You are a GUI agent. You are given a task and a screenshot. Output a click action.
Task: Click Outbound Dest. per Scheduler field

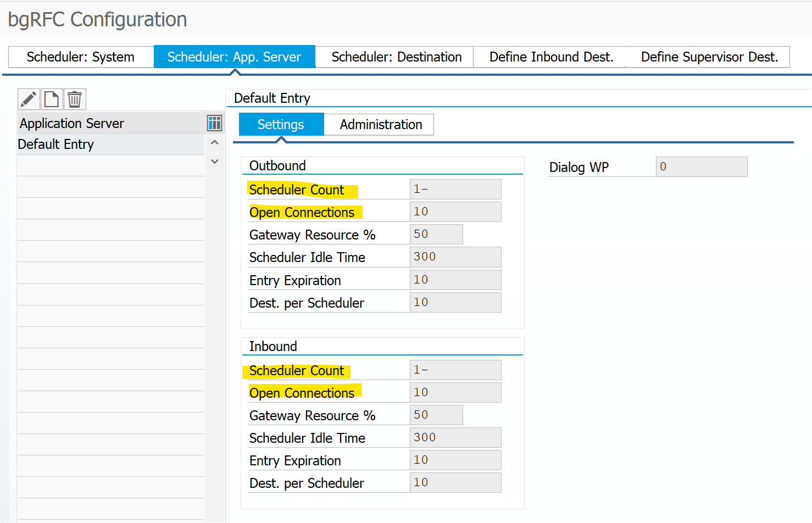(455, 303)
